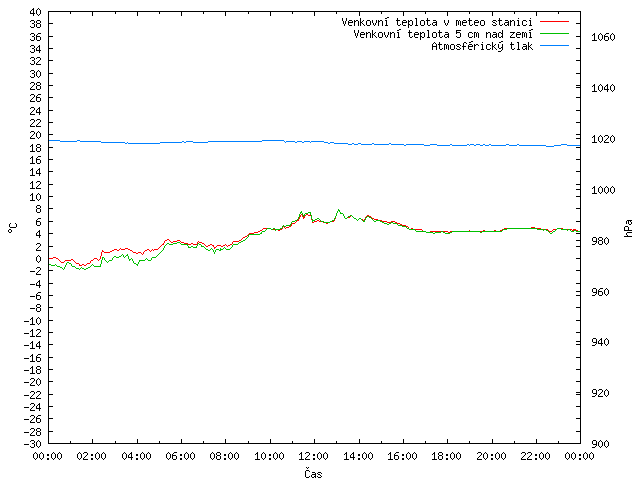640x480 pixels.
Task: Click the red temperature line at 04:00
Action: point(137,253)
